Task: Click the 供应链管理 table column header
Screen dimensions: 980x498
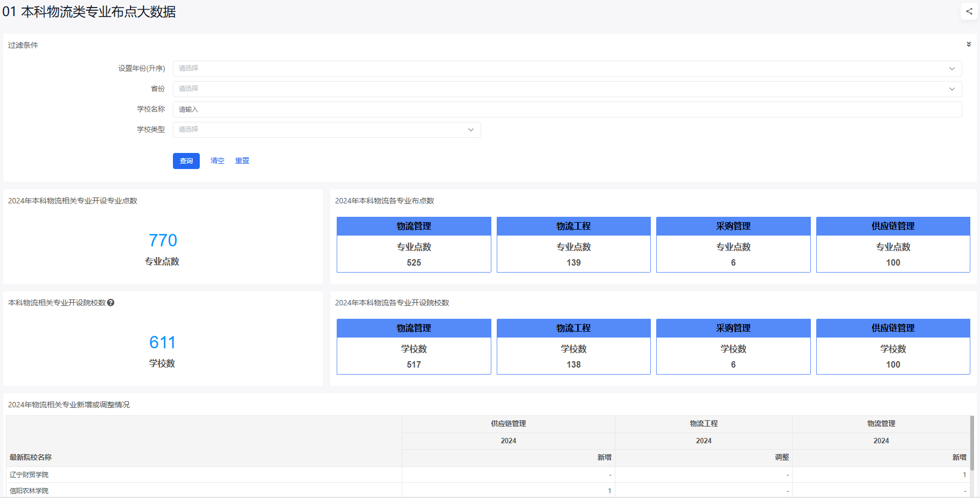Action: click(509, 424)
